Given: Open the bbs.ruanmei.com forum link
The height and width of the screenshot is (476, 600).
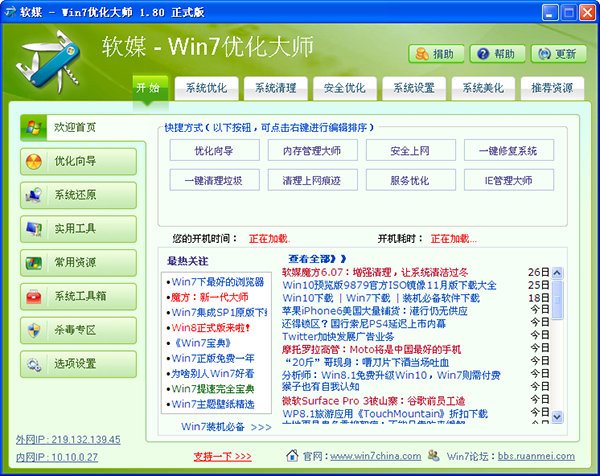Looking at the screenshot, I should point(536,456).
